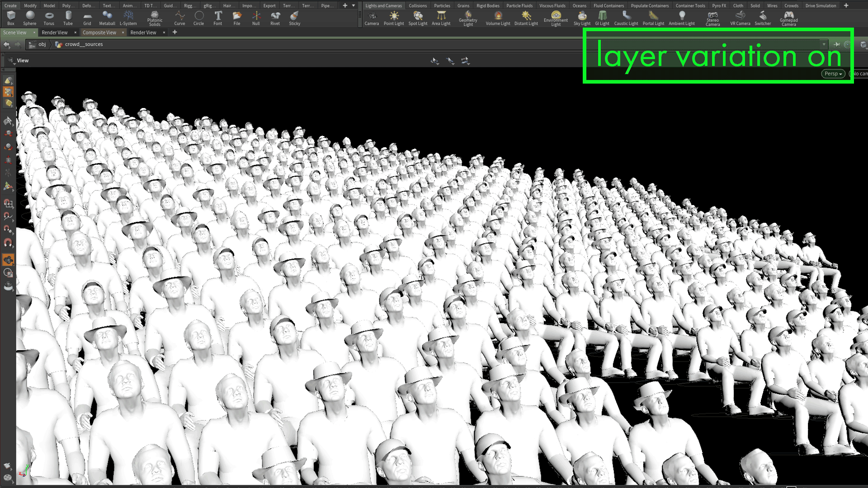Select the Torus shelf tool

pos(49,18)
